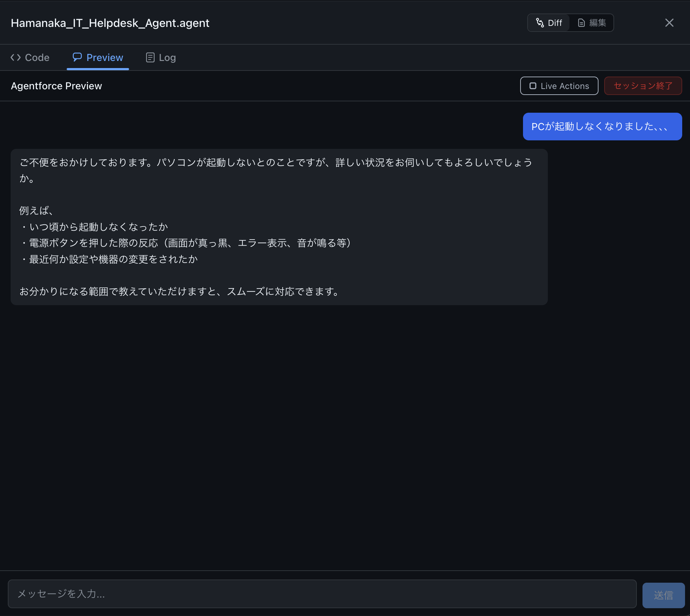Click the Log document icon
Image resolution: width=690 pixels, height=616 pixels.
150,57
